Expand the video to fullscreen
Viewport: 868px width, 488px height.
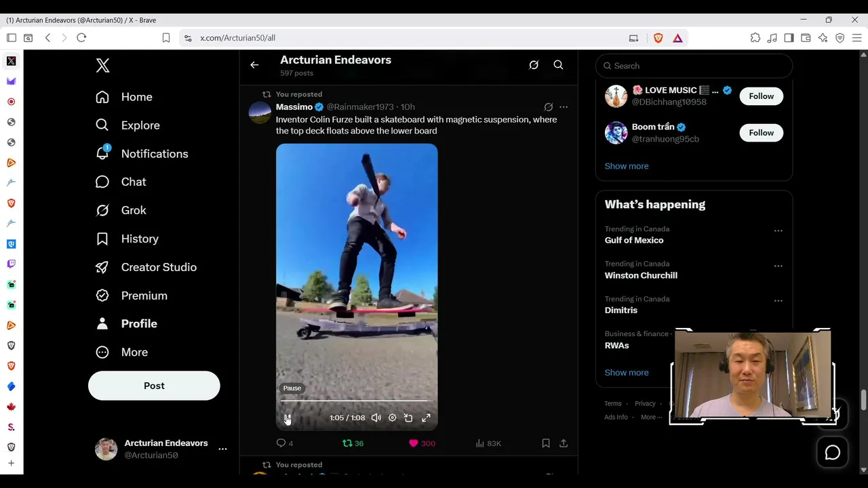click(426, 418)
